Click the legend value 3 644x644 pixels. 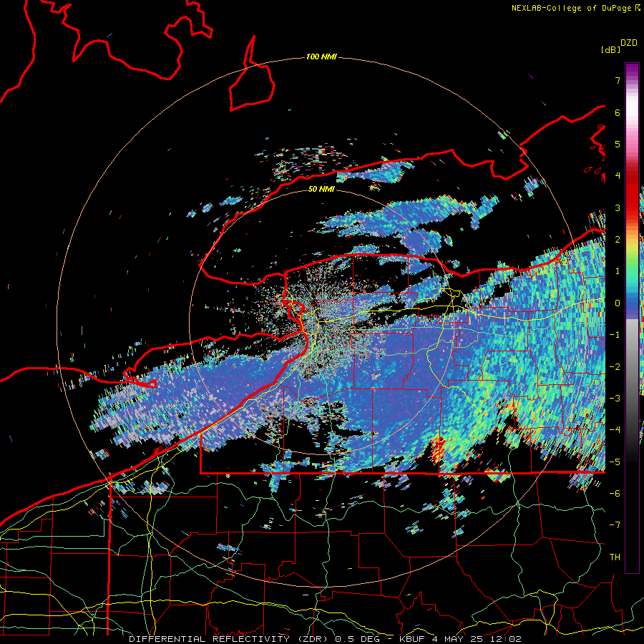[618, 208]
